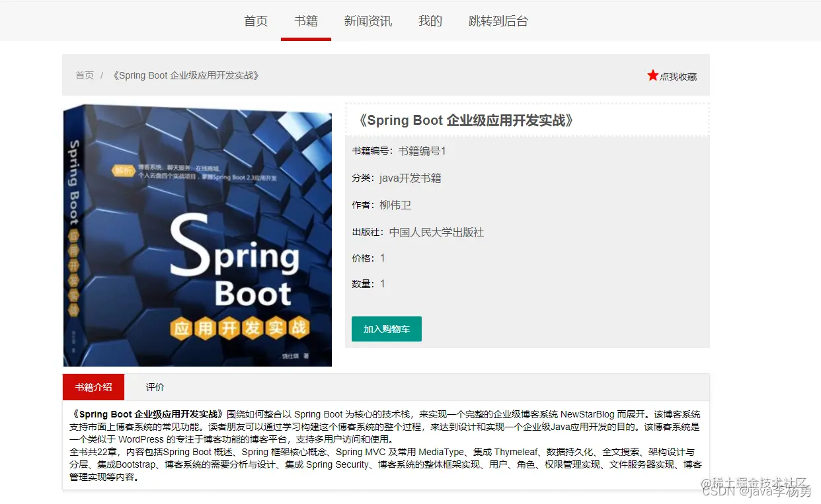Switch to the 书籍介绍 tab

point(93,387)
